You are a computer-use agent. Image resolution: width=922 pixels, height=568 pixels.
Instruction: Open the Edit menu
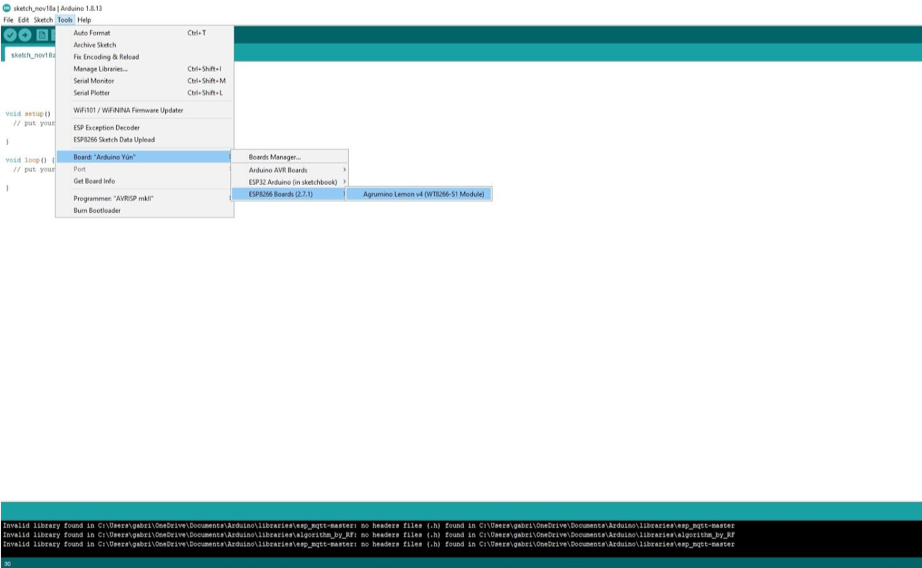tap(24, 20)
